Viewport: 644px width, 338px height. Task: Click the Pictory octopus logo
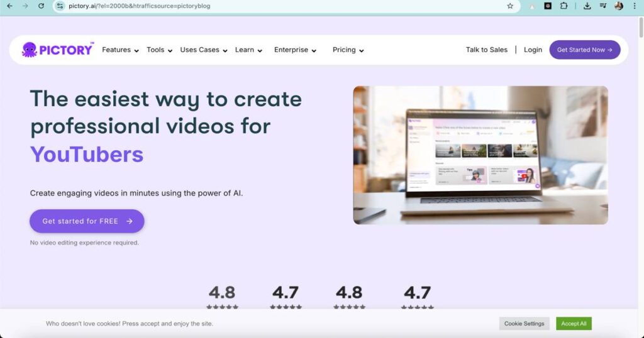point(57,50)
